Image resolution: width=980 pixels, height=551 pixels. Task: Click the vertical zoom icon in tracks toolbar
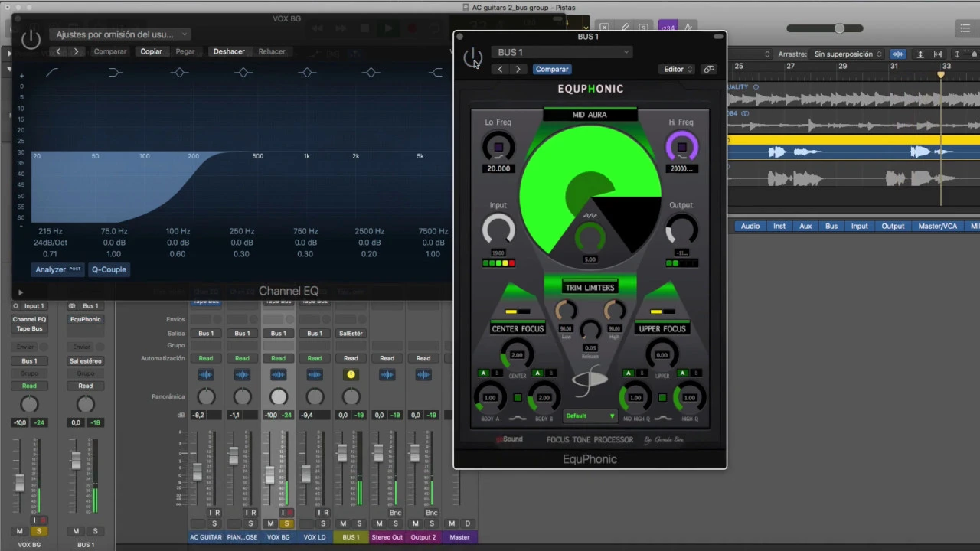(920, 54)
